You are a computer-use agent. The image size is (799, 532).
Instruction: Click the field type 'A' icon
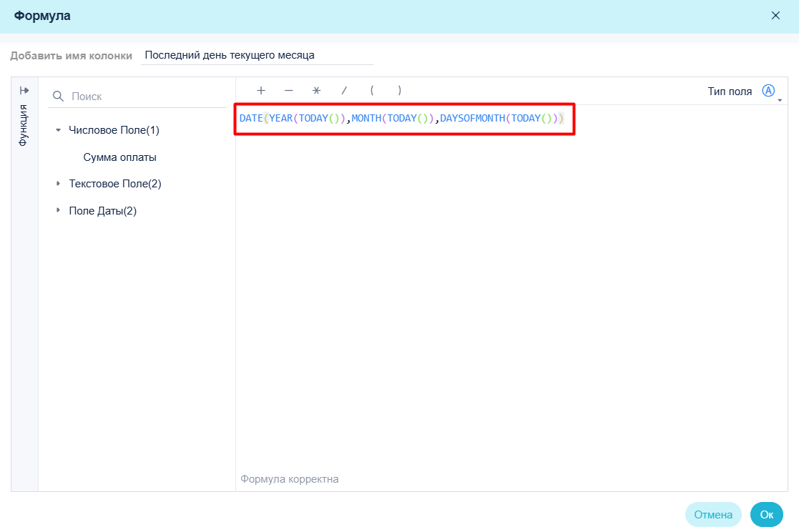point(768,91)
